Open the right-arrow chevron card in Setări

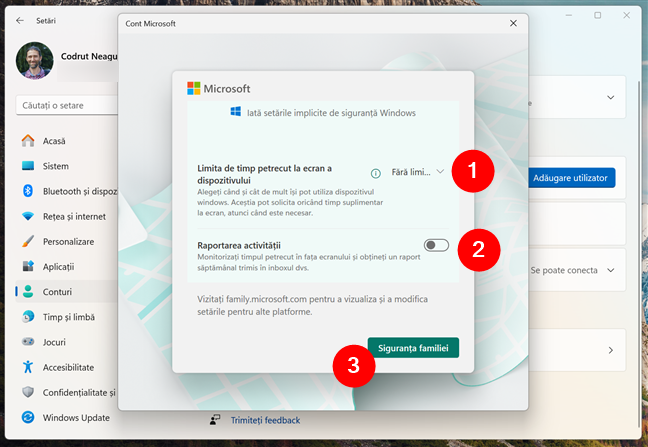click(x=611, y=350)
